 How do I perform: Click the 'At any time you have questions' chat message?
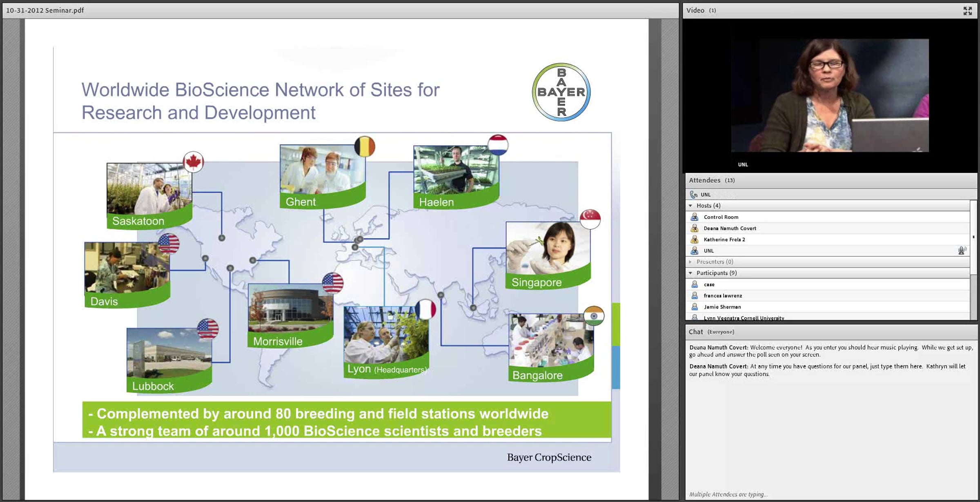pos(828,370)
